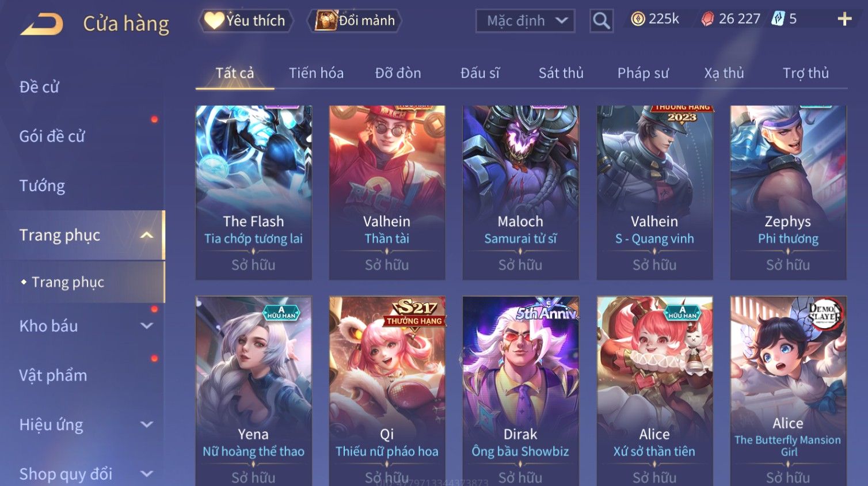Tap the golden back arrow icon
Screen dimensions: 868x486
pyautogui.click(x=42, y=25)
